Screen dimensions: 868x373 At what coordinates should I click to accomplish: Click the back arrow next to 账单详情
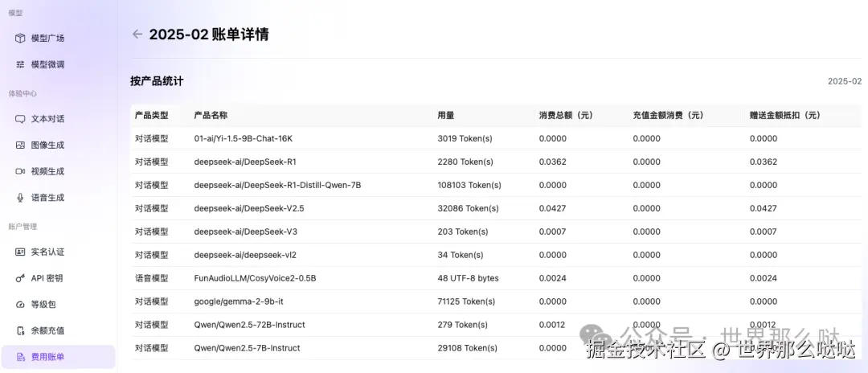coord(137,35)
